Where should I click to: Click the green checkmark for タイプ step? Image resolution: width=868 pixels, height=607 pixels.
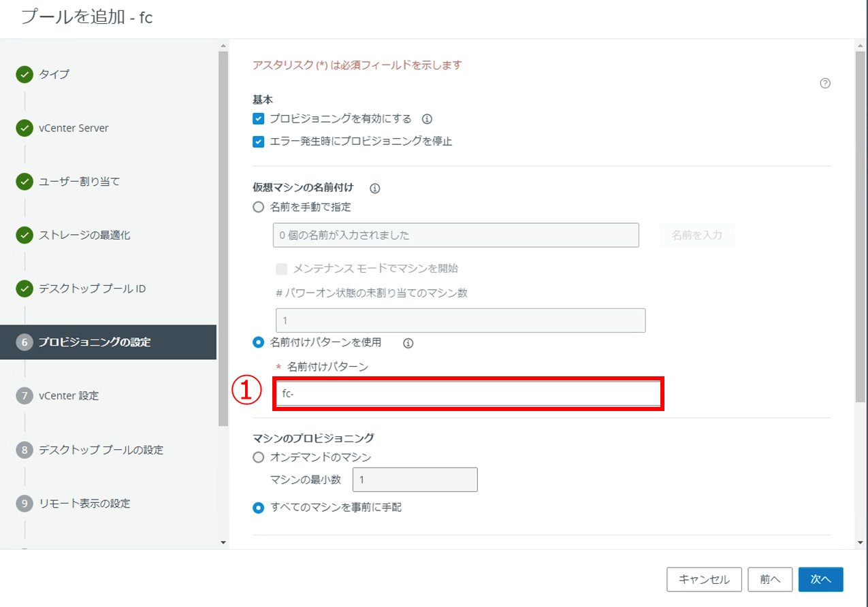pyautogui.click(x=25, y=74)
